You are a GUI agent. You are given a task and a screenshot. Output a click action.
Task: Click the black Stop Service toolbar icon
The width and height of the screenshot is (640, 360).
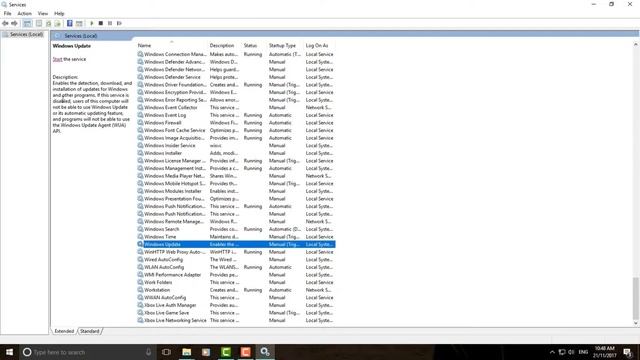click(x=100, y=23)
